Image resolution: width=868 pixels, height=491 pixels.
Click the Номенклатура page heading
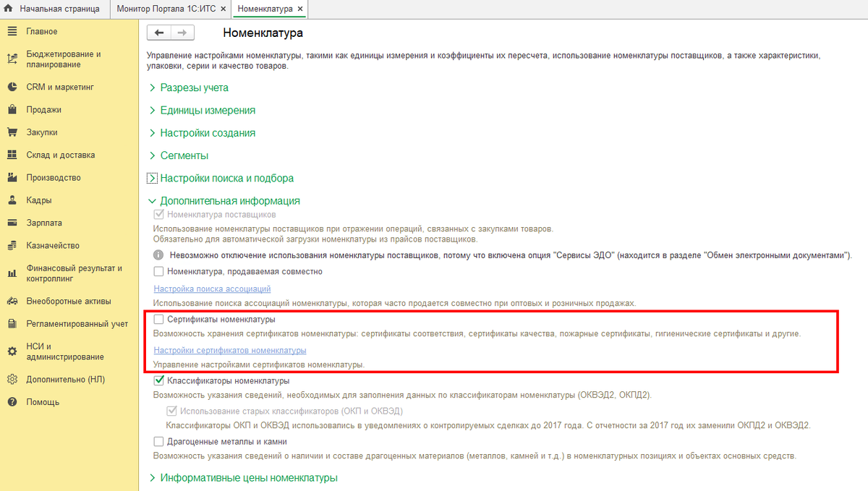coord(263,33)
